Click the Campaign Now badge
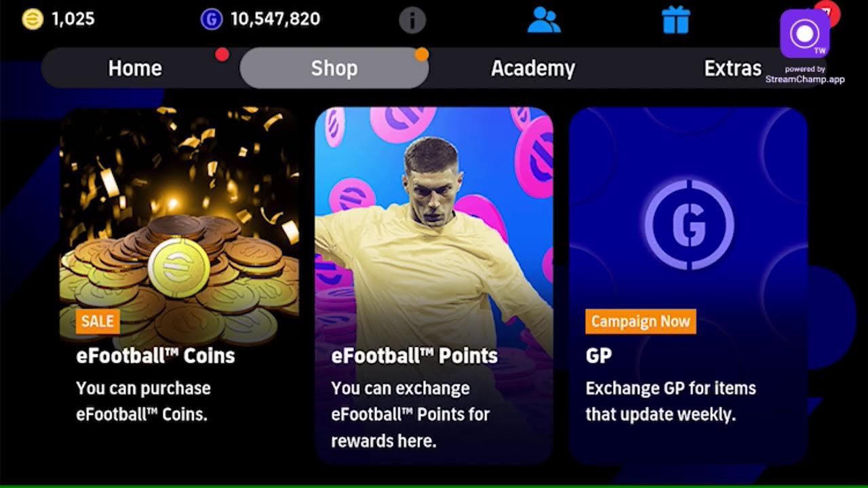This screenshot has height=488, width=868. [x=641, y=321]
